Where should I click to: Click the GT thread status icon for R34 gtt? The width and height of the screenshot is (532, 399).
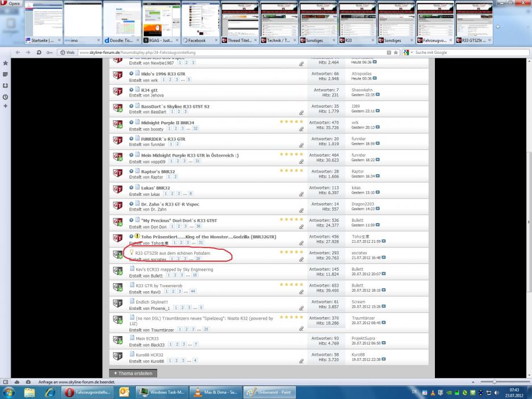(x=119, y=93)
